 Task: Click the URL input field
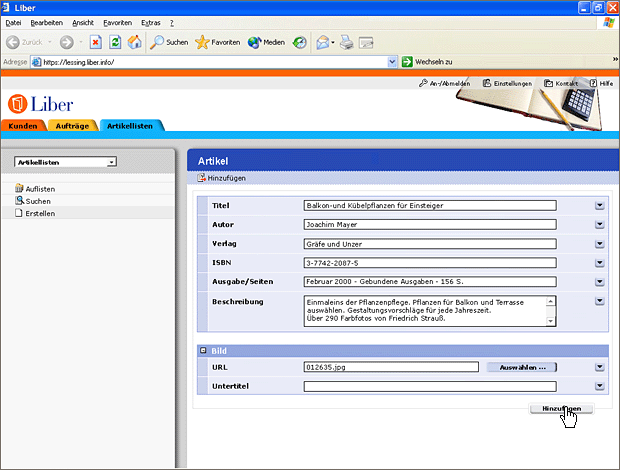point(391,367)
